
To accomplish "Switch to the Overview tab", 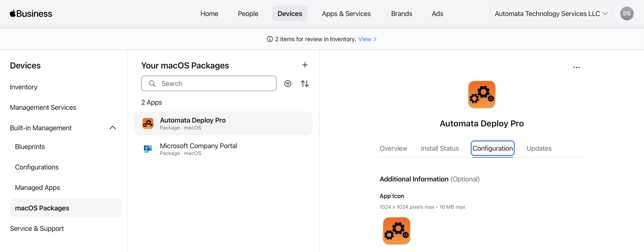I will [x=393, y=148].
